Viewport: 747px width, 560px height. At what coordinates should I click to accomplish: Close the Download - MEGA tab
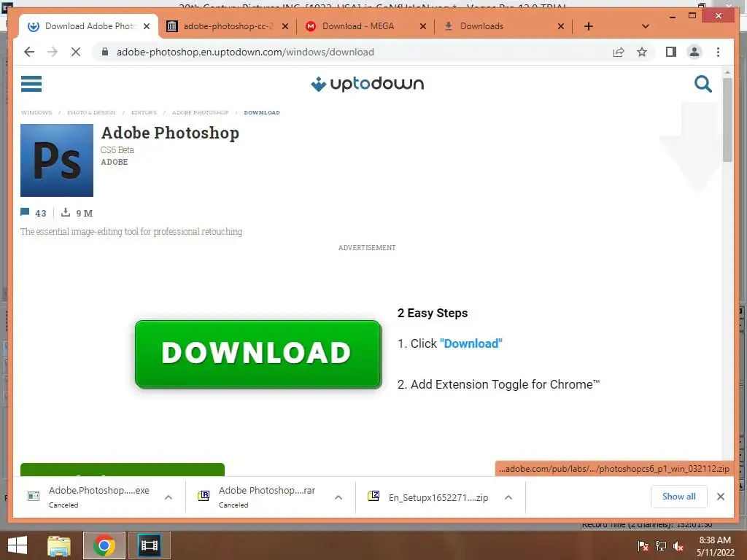click(422, 26)
